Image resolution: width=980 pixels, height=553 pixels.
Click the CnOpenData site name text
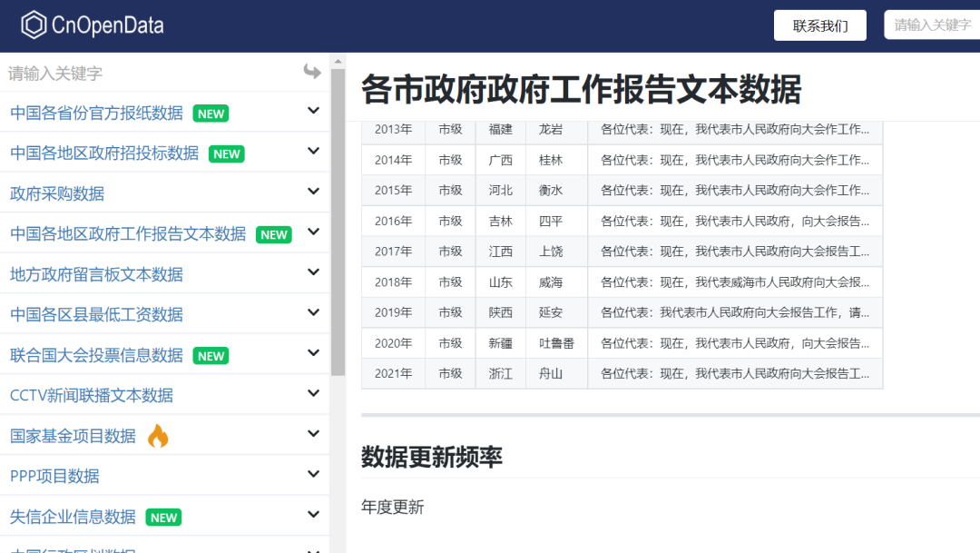[x=107, y=25]
